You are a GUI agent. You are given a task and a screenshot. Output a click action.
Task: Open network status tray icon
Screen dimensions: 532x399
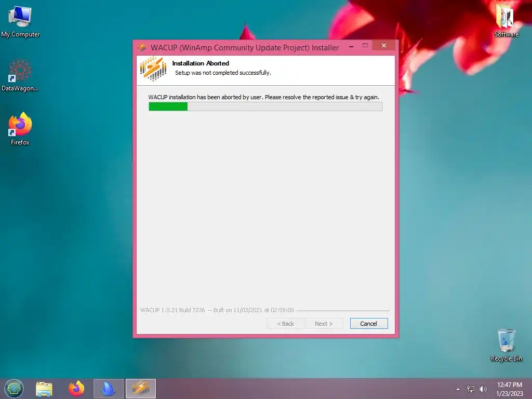click(471, 389)
